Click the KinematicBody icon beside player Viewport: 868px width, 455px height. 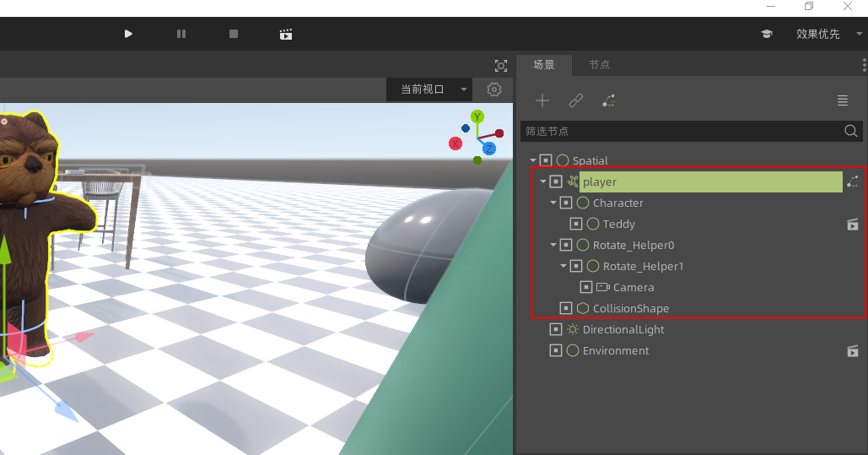pyautogui.click(x=573, y=181)
